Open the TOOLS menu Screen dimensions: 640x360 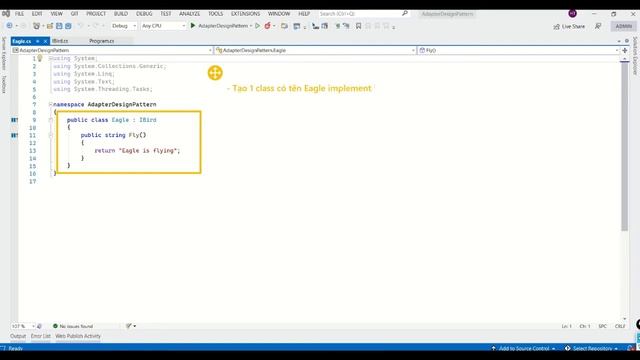[216, 13]
